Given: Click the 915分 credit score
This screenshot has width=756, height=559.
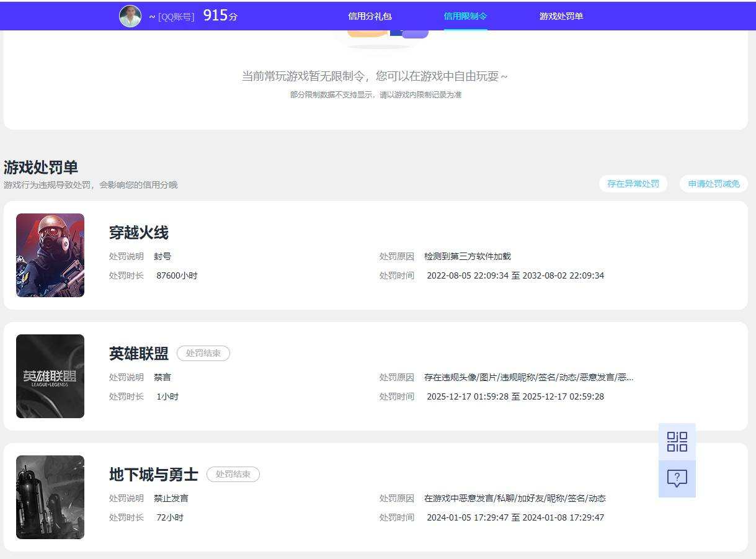Looking at the screenshot, I should coord(221,16).
